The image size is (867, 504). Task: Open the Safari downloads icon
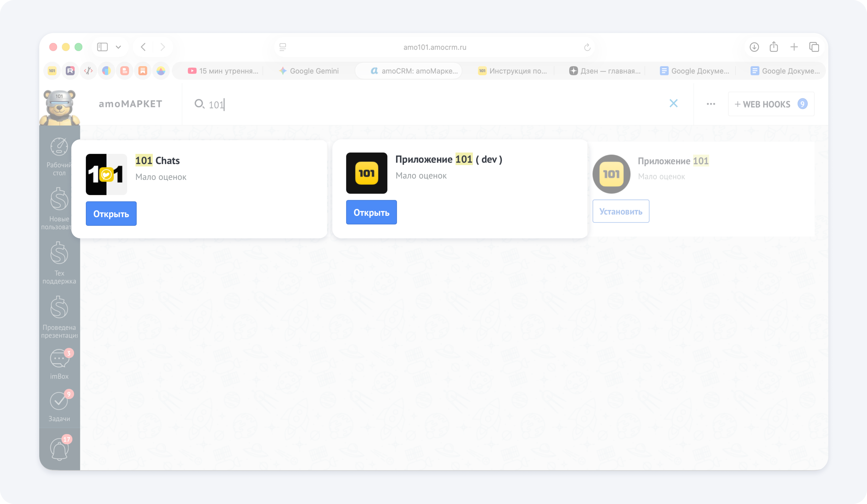tap(754, 47)
